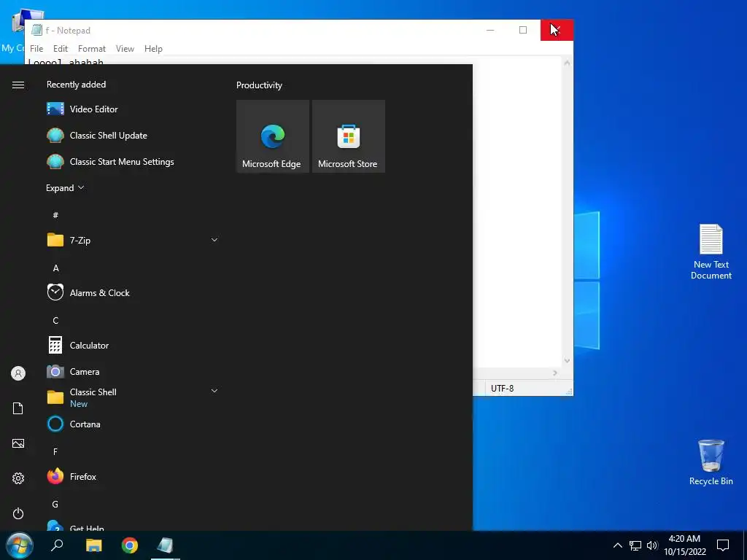Viewport: 747px width, 560px height.
Task: Click the Microsoft Edge tile
Action: [273, 136]
